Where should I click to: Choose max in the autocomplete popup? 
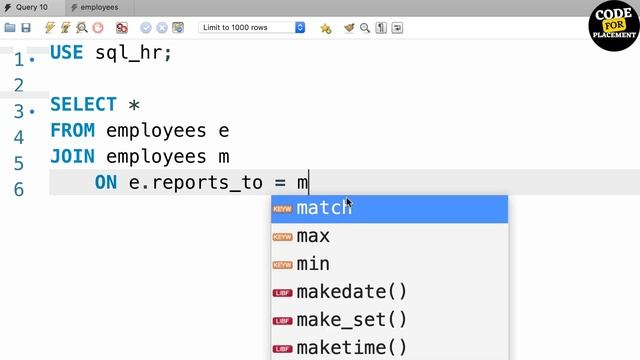pos(389,237)
